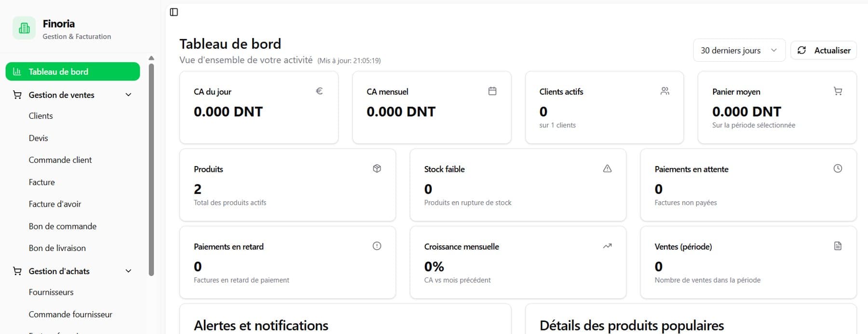Click the CA du jour 0.000 DNT value
This screenshot has width=868, height=334.
[228, 111]
